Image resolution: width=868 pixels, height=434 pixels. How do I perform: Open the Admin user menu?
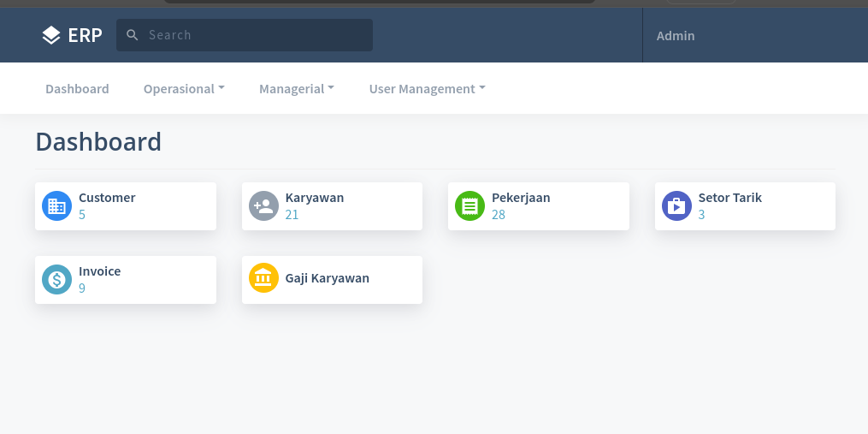tap(676, 35)
